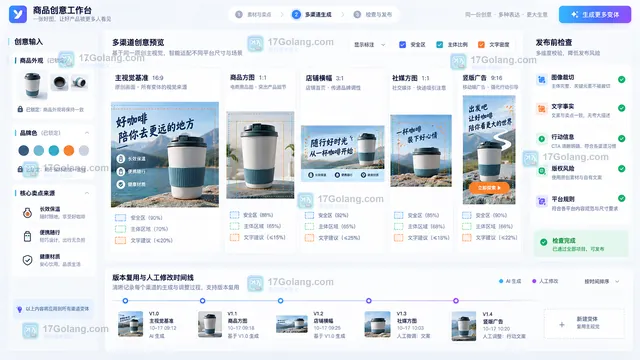Click the lock icon under brand colors
Image resolution: width=640 pixels, height=360 pixels.
(x=20, y=169)
